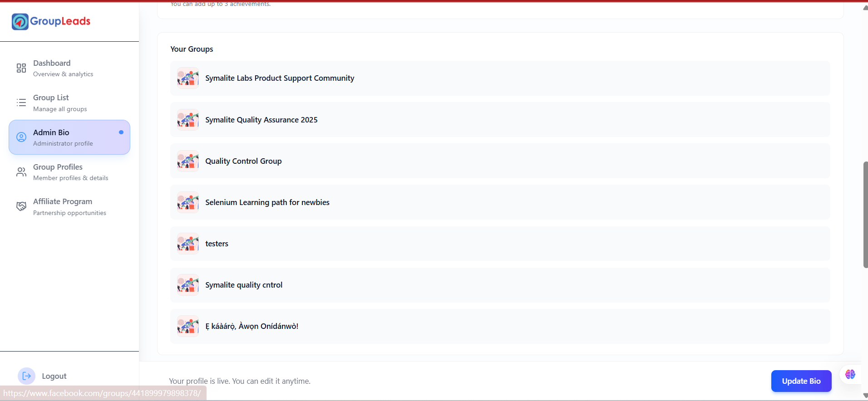Open Dashboard overview & analytics
The height and width of the screenshot is (401, 868).
(x=69, y=68)
